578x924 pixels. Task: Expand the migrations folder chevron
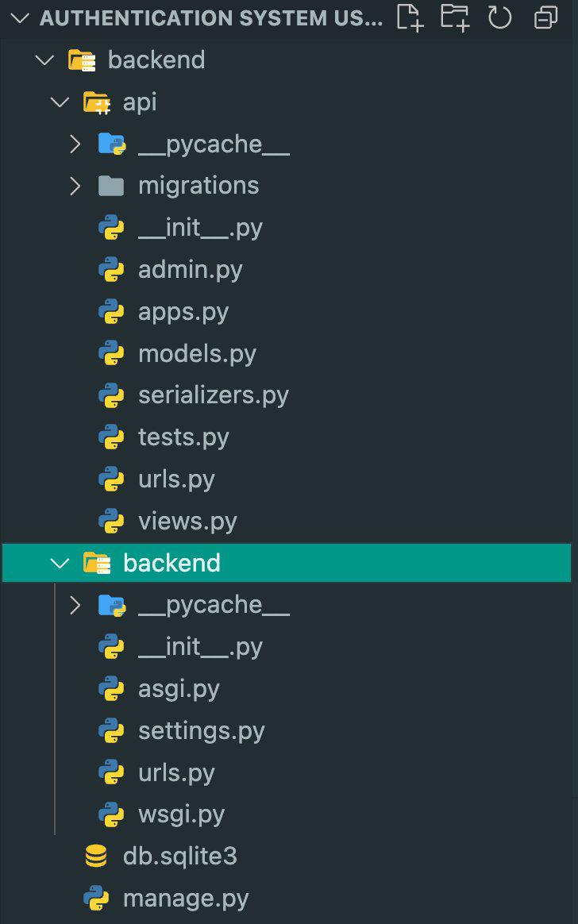(75, 186)
